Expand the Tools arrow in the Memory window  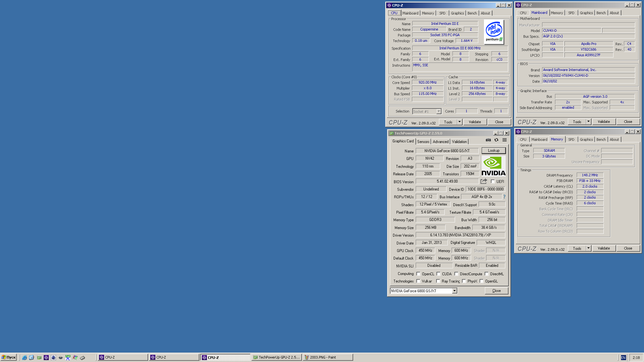point(588,248)
